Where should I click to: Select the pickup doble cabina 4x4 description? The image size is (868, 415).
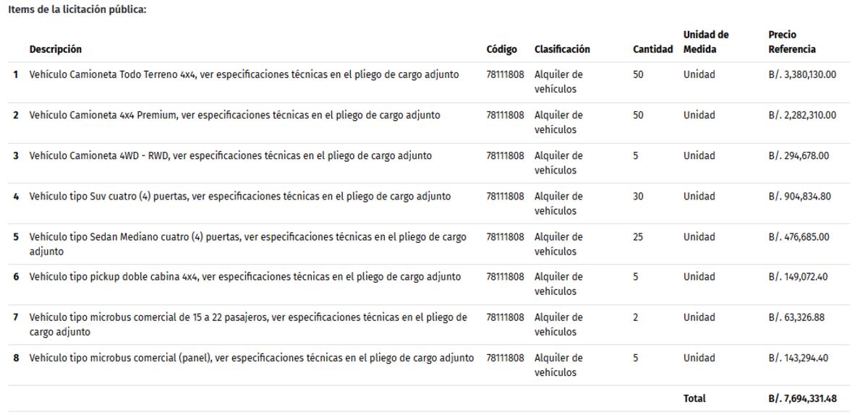244,276
